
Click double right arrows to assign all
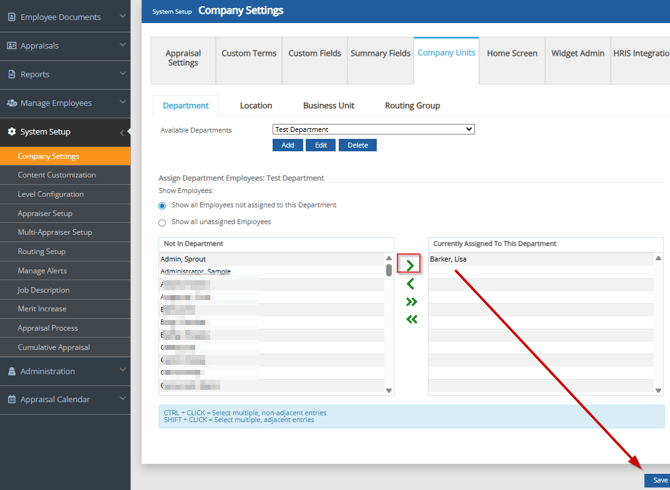(410, 302)
